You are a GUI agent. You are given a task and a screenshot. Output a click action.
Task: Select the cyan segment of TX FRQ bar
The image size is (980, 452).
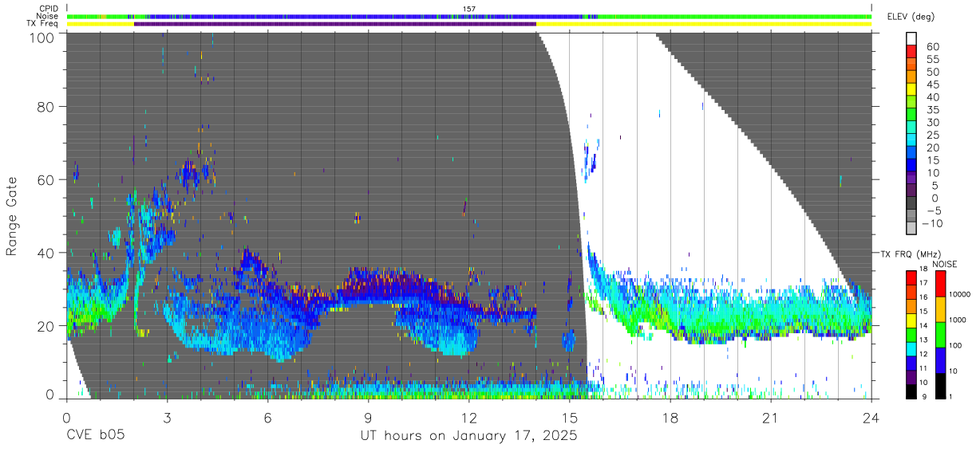tap(911, 348)
